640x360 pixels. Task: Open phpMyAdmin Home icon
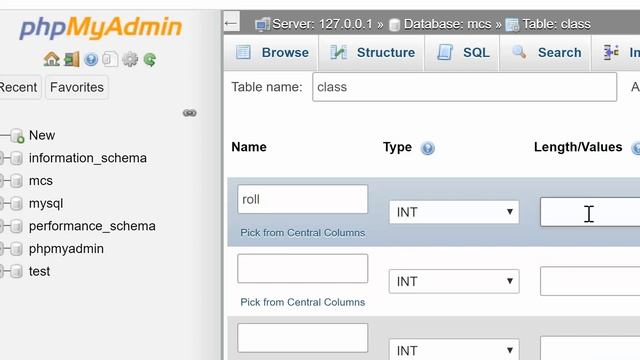(x=51, y=60)
